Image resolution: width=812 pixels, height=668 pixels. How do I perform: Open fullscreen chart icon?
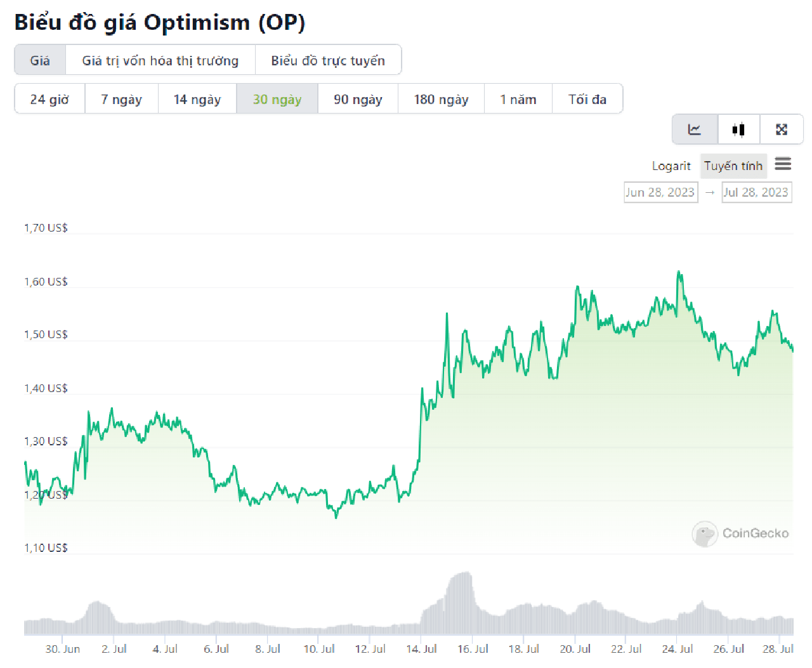point(782,129)
